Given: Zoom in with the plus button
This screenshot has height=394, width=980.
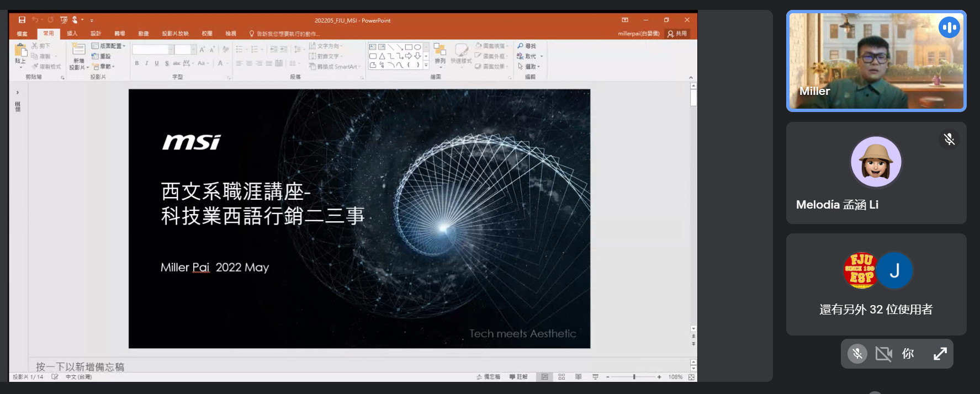Looking at the screenshot, I should (659, 377).
